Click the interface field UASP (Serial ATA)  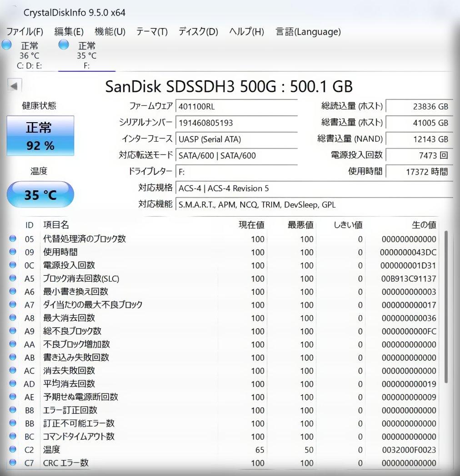point(236,139)
